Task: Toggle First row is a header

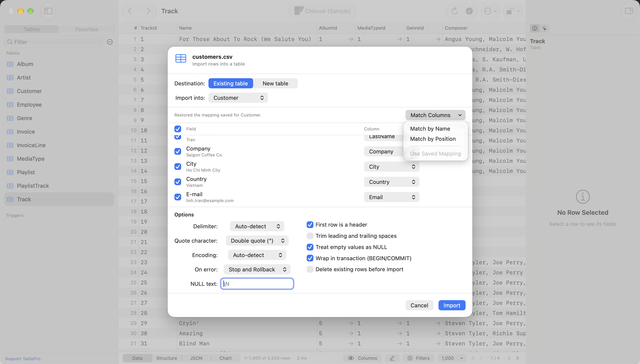Action: click(x=310, y=225)
